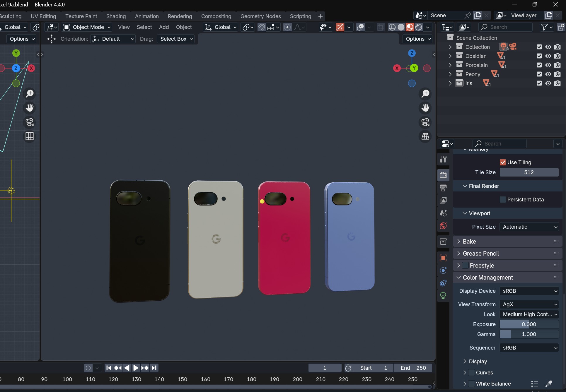The width and height of the screenshot is (566, 392).
Task: Switch to the Geometry Nodes workspace tab
Action: point(260,16)
